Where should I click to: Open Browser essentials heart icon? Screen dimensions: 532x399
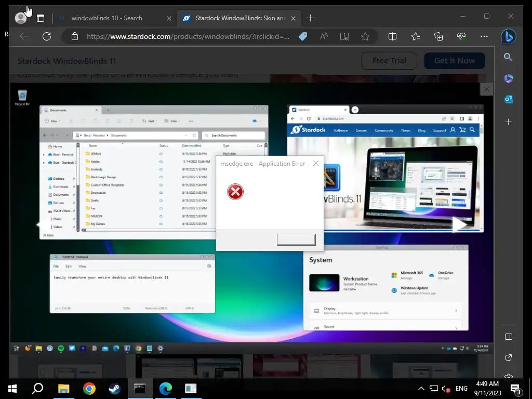(x=461, y=37)
